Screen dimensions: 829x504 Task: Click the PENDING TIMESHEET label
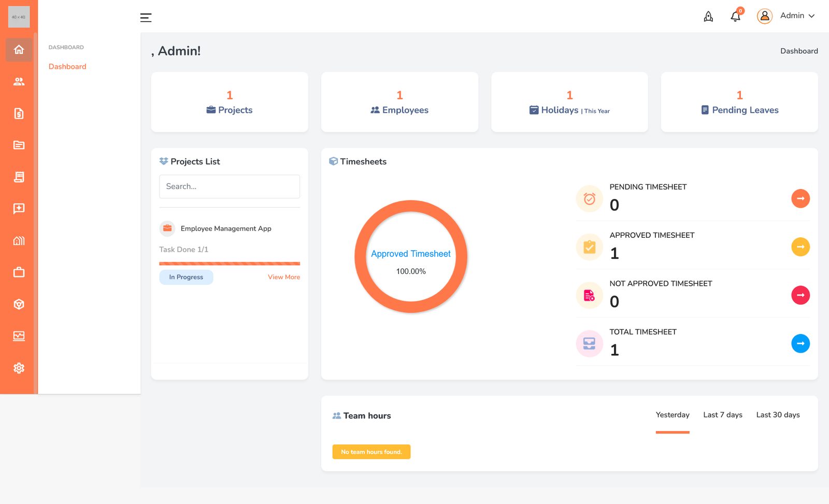click(648, 187)
